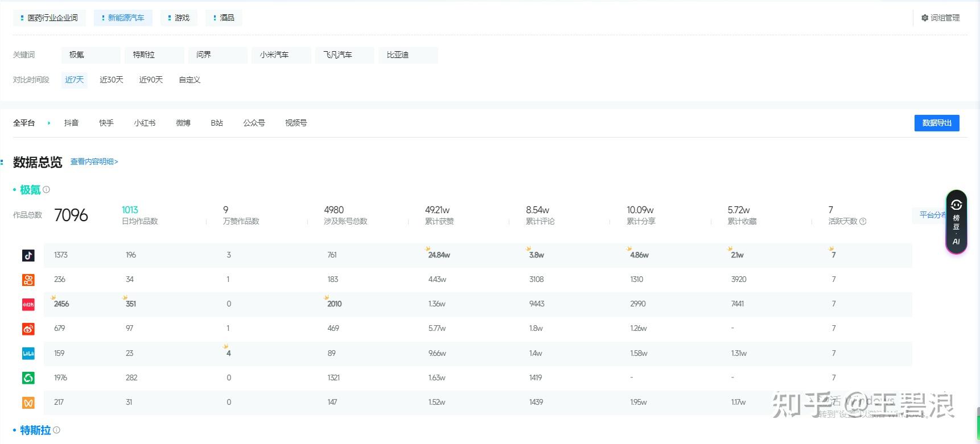This screenshot has height=444, width=980.
Task: Click Douyin likes value 24.84w
Action: [x=439, y=255]
